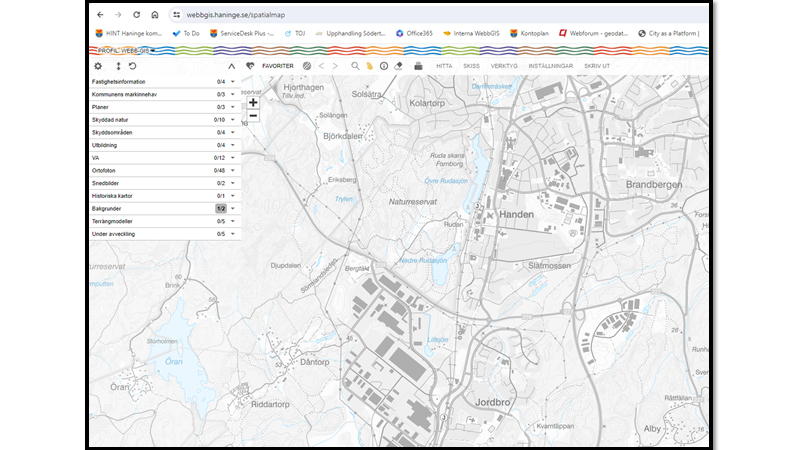
Task: Open the HITTA menu
Action: coord(444,66)
